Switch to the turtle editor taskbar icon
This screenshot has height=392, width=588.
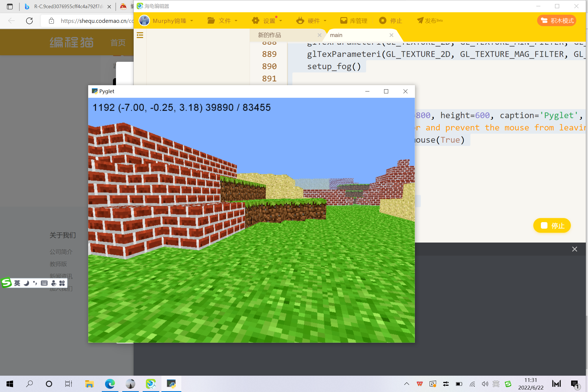151,384
